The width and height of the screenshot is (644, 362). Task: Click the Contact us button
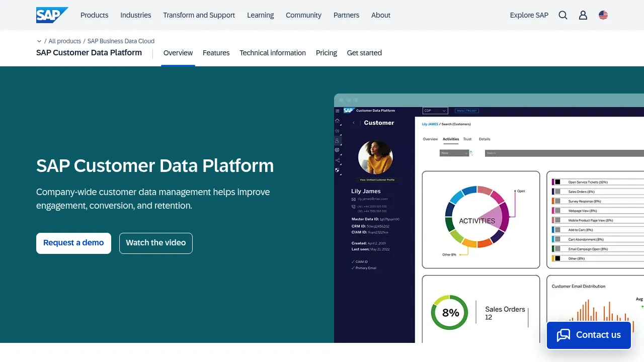(589, 335)
